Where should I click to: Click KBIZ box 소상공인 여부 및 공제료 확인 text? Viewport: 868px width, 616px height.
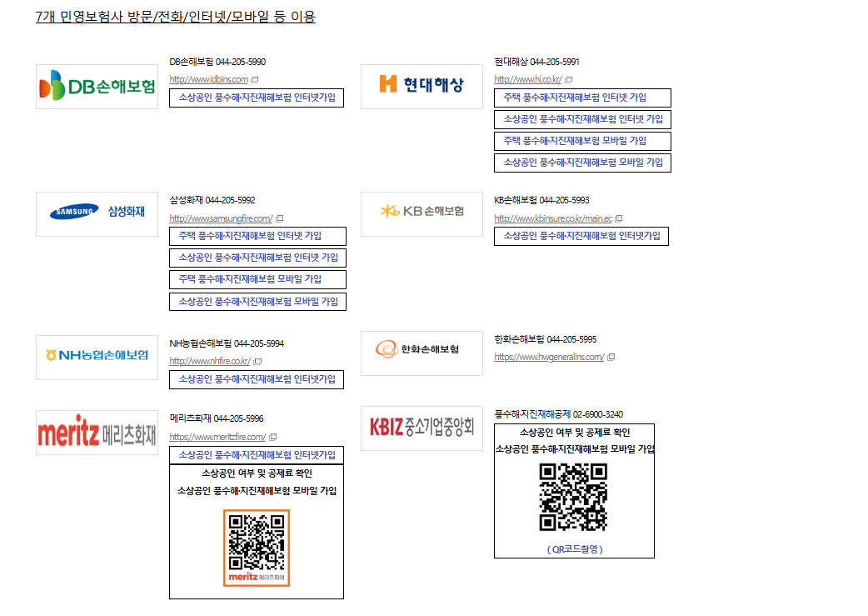tap(575, 432)
